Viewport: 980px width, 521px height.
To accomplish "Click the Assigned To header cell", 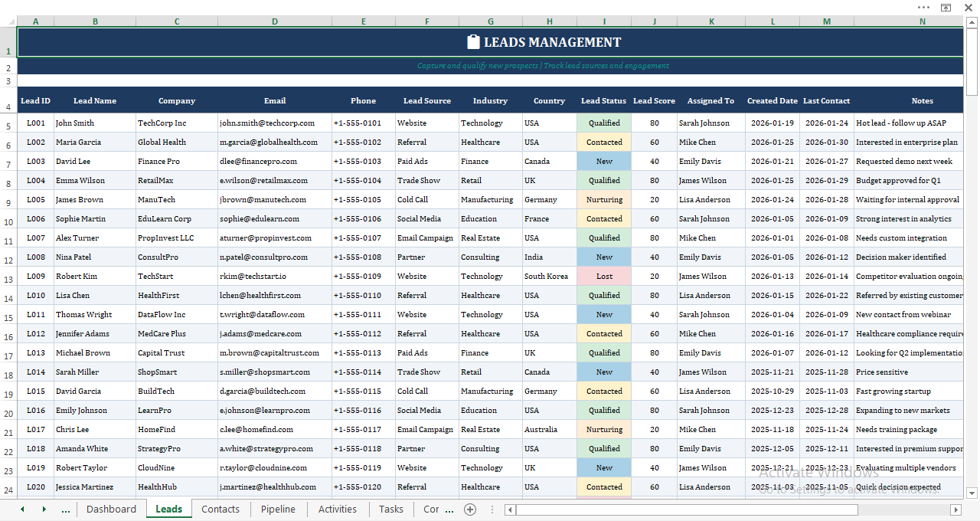I will click(710, 100).
